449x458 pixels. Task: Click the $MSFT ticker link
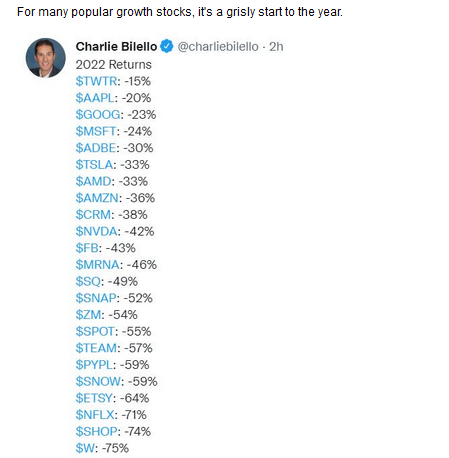[x=96, y=131]
